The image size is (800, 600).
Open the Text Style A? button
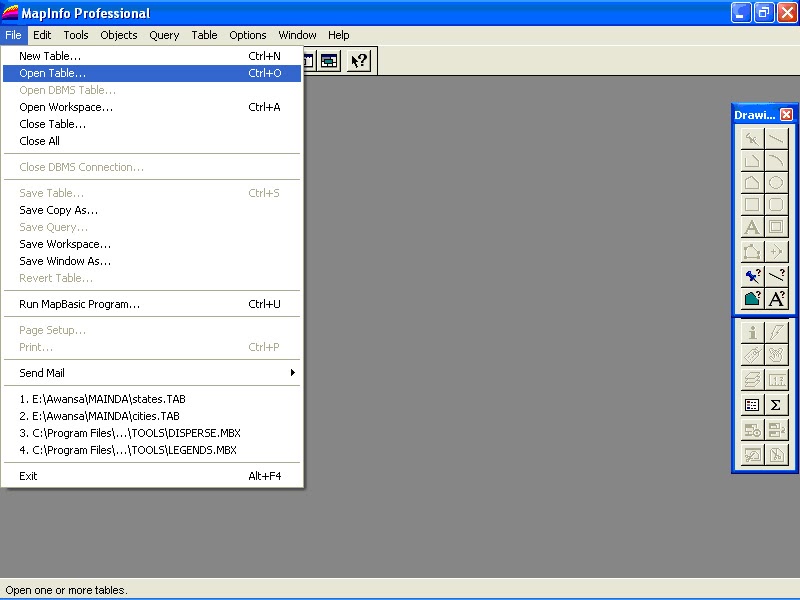776,298
